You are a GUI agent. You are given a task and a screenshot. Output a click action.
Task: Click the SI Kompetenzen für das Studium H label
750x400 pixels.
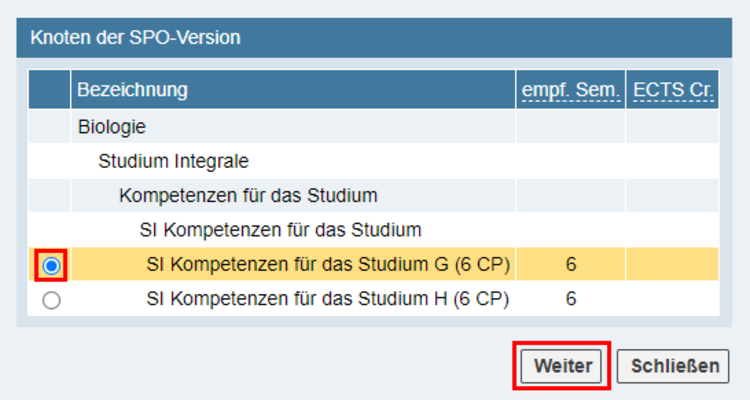point(328,299)
